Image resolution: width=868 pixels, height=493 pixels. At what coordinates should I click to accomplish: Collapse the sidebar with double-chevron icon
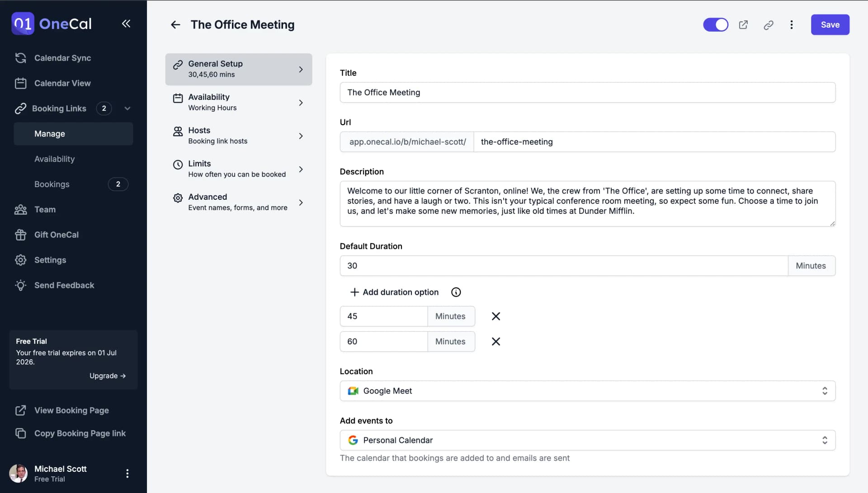[x=126, y=23]
